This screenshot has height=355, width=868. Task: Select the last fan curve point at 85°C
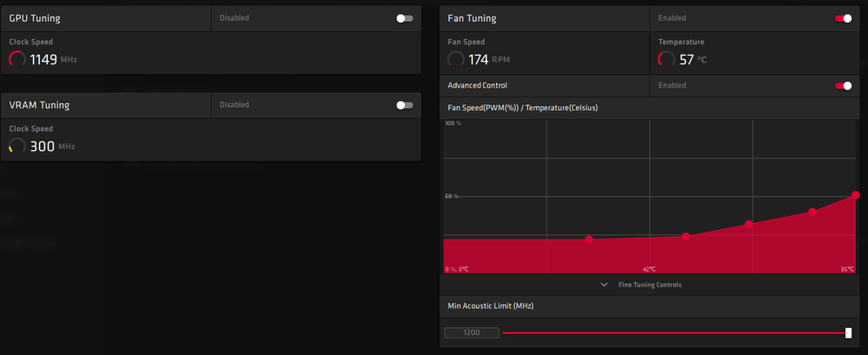point(856,195)
